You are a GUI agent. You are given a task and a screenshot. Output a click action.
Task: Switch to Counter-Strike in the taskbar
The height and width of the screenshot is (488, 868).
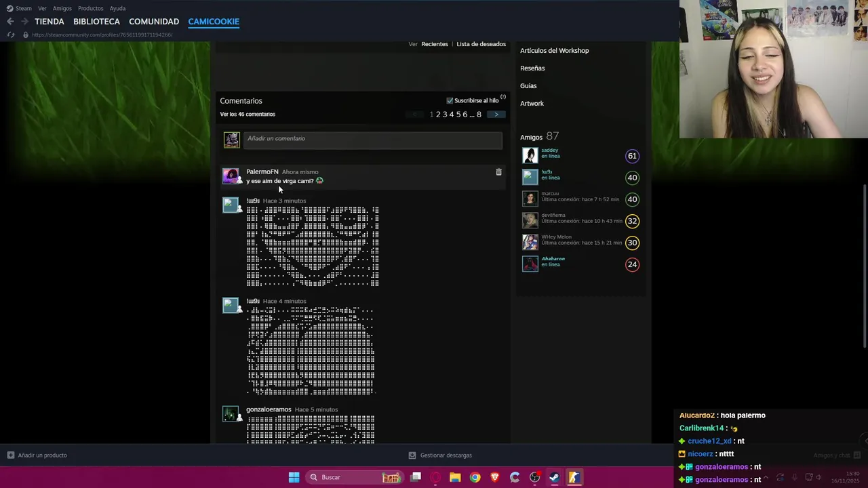pos(574,477)
